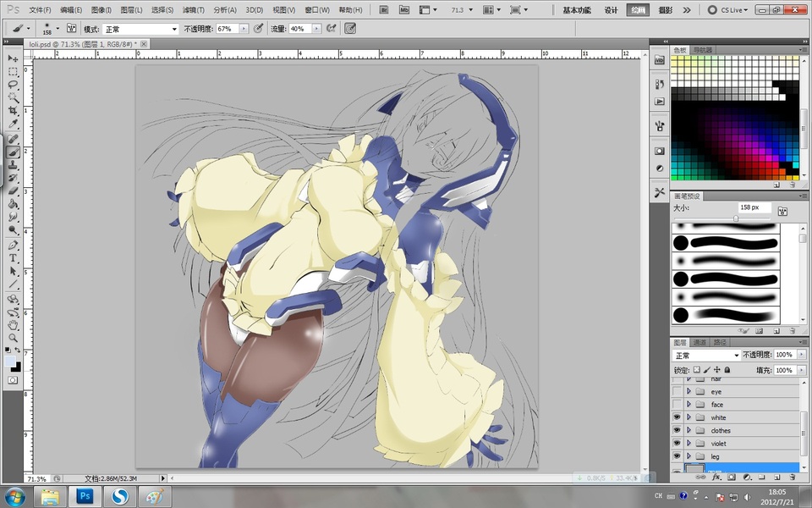Viewport: 812px width, 508px height.
Task: Select the Hand tool
Action: 13,325
